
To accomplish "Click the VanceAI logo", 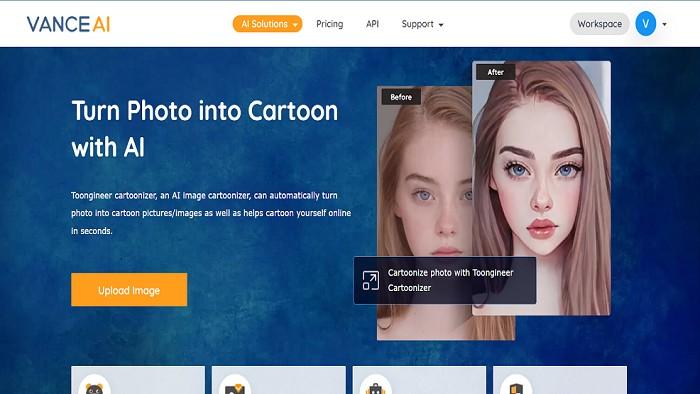I will pos(68,24).
